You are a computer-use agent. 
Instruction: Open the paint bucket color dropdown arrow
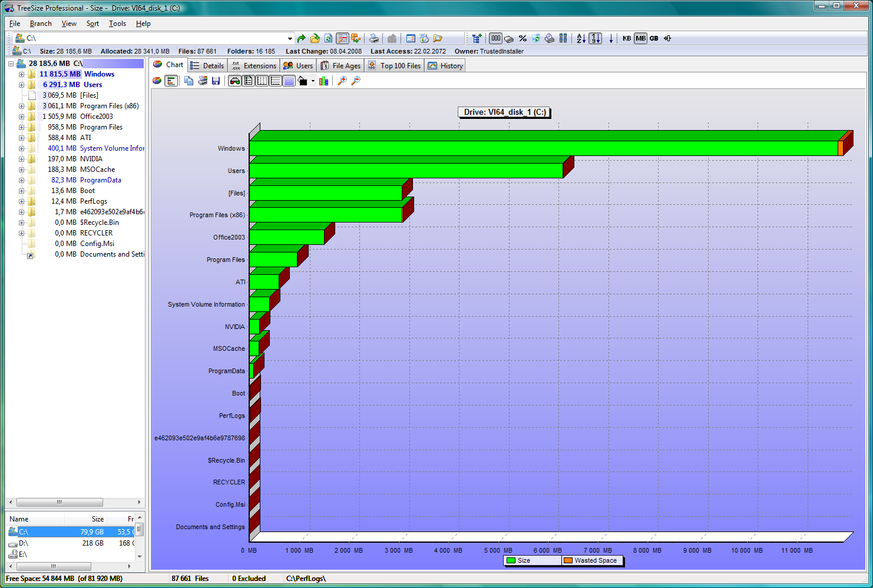[313, 81]
